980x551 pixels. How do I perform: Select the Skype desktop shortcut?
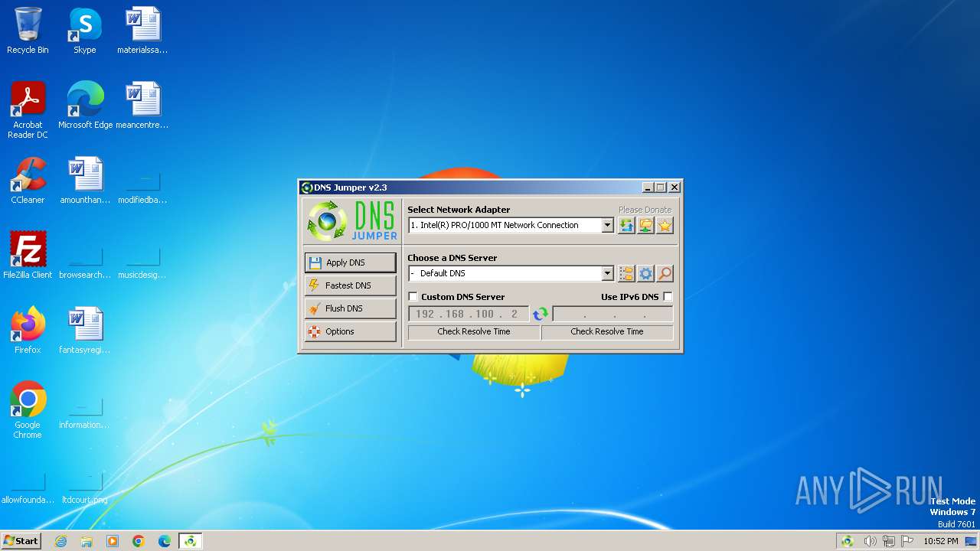[84, 31]
